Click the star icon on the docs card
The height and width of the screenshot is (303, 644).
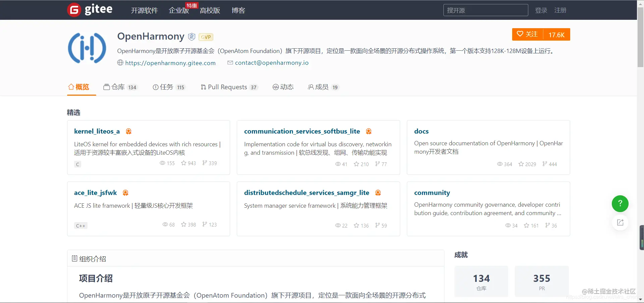tap(521, 164)
